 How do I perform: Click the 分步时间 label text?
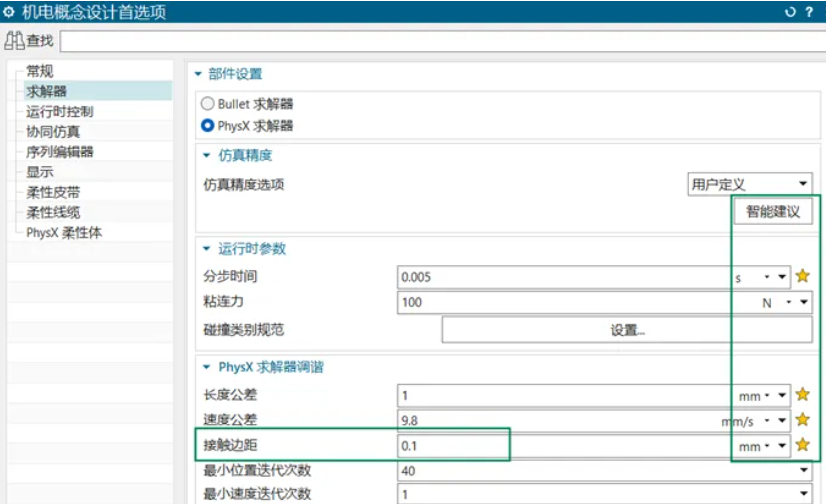point(230,276)
